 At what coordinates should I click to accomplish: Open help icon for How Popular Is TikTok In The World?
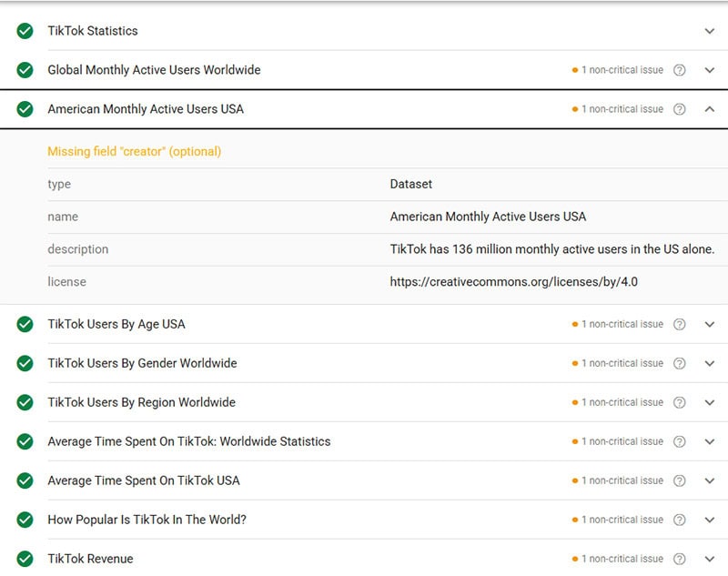[679, 520]
